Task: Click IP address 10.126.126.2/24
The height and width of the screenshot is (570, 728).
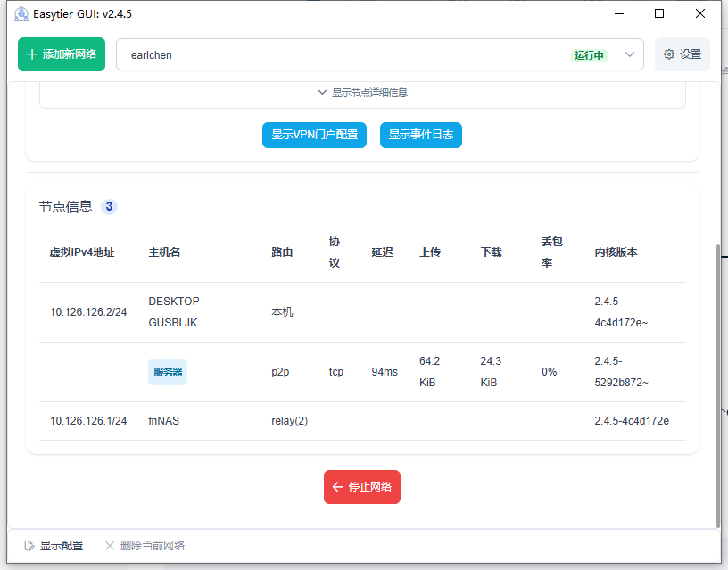Action: tap(88, 312)
